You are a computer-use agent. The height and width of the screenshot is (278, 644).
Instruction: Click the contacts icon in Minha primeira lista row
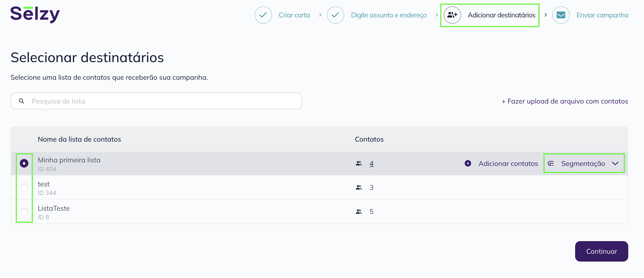coord(359,164)
